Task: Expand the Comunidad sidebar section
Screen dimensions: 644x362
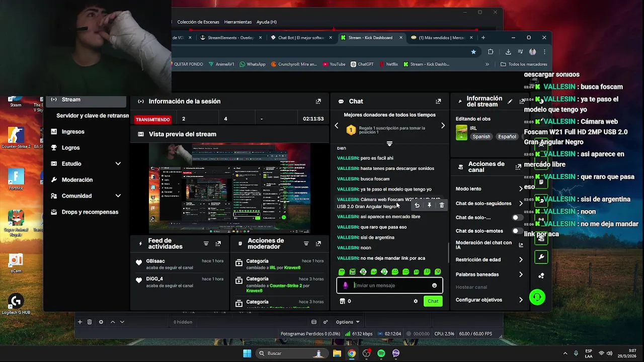Action: pos(118,196)
